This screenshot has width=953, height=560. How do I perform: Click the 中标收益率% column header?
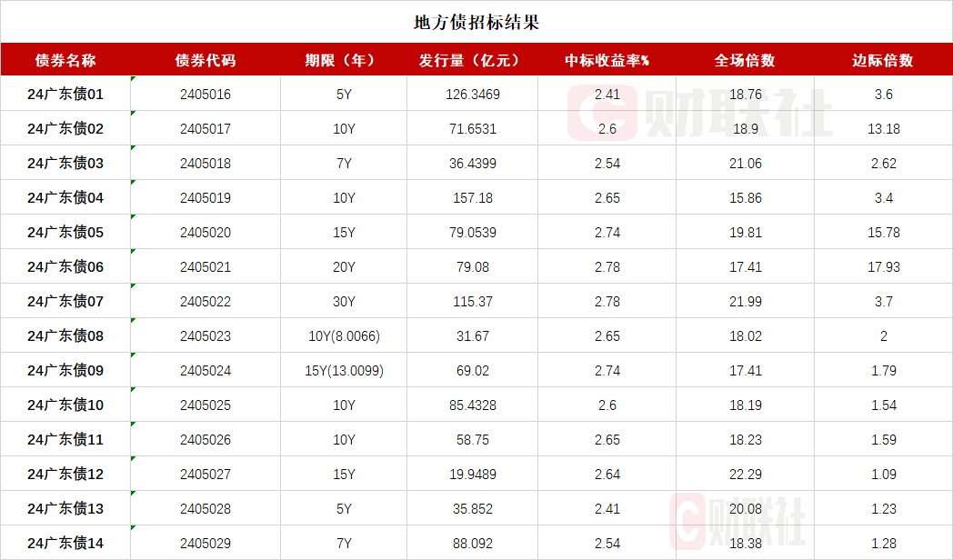click(607, 60)
